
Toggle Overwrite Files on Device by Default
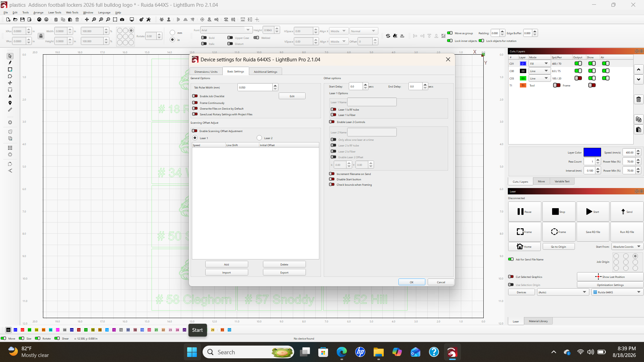pos(195,109)
